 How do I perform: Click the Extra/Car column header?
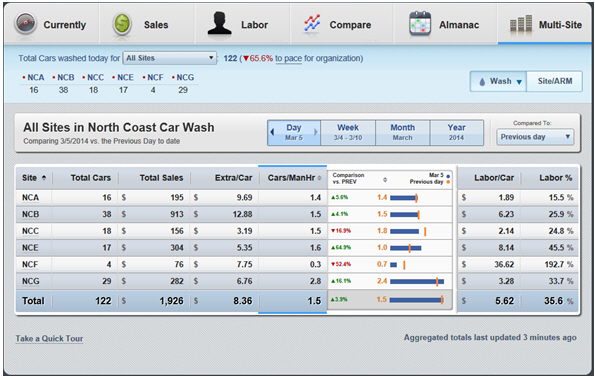tap(233, 178)
